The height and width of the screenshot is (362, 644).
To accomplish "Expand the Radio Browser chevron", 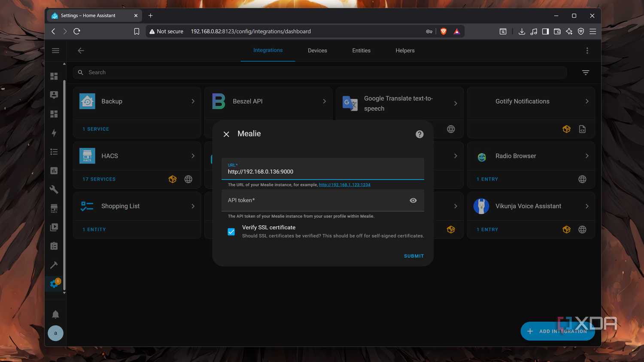I will [587, 156].
